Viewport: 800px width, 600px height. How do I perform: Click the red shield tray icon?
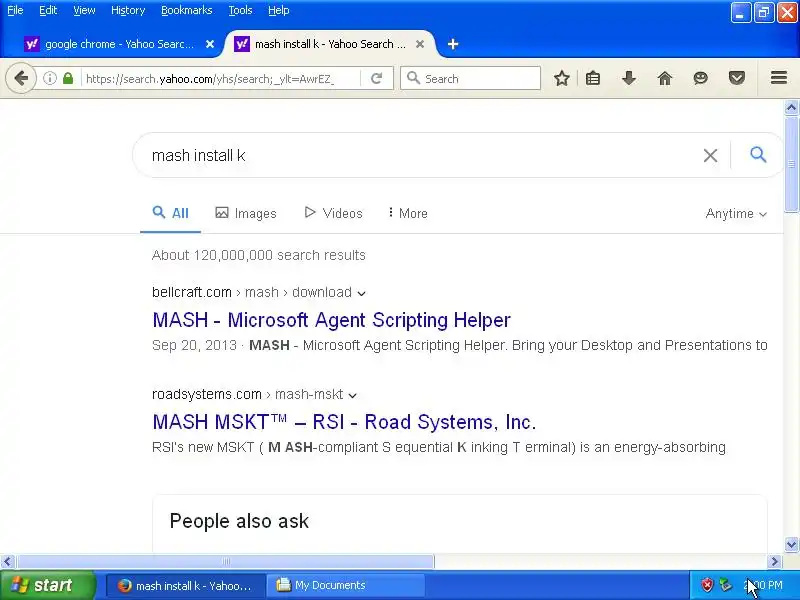(707, 585)
